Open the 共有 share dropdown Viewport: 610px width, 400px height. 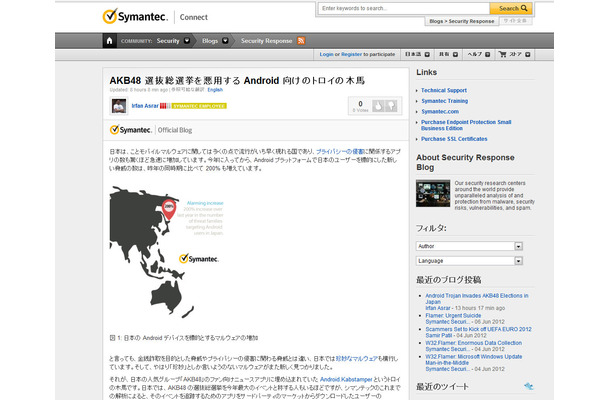click(x=448, y=54)
